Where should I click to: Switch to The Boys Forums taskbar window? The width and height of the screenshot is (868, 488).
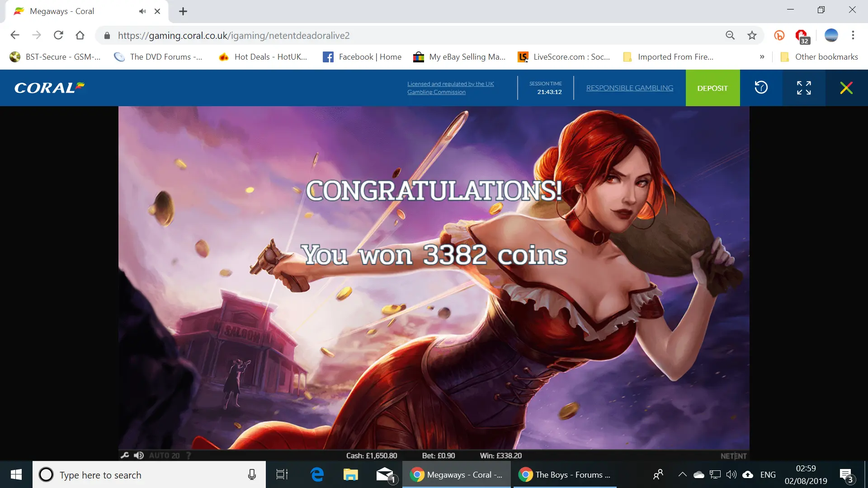click(x=564, y=474)
